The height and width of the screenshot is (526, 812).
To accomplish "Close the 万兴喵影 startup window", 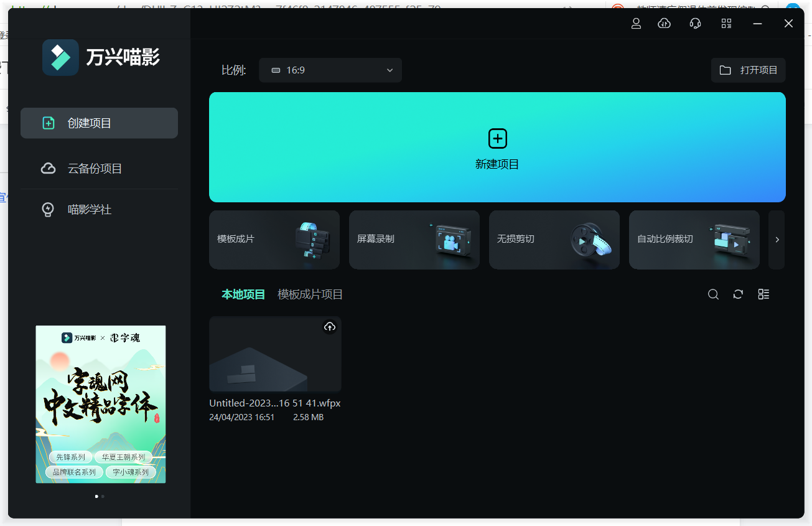I will tap(788, 24).
